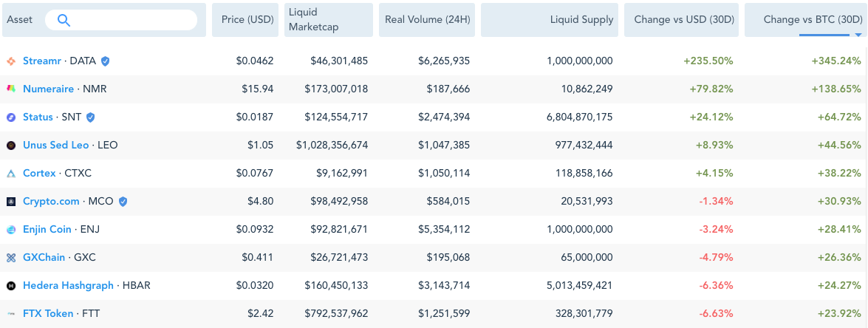The image size is (868, 328).
Task: Click the Numeraire logo icon
Action: click(11, 89)
